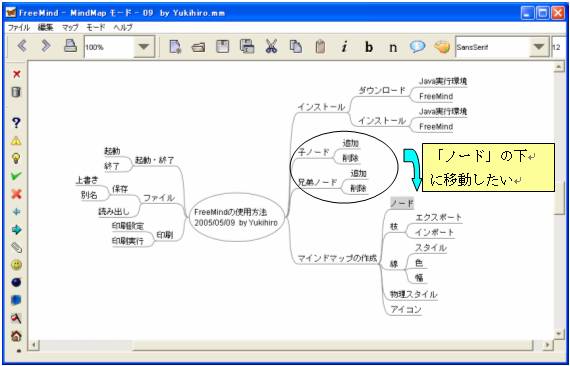Click the trash can remove icons button

[16, 92]
